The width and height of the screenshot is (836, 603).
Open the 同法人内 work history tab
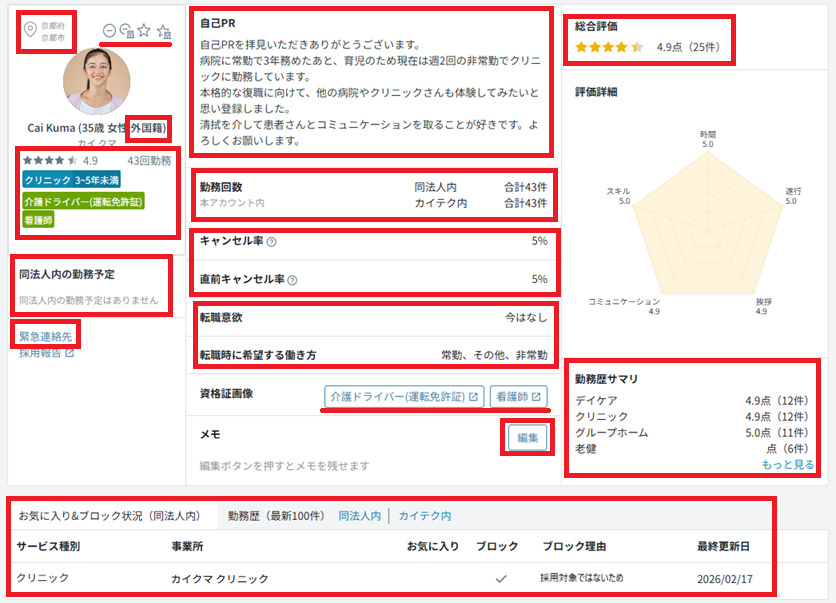click(x=359, y=516)
